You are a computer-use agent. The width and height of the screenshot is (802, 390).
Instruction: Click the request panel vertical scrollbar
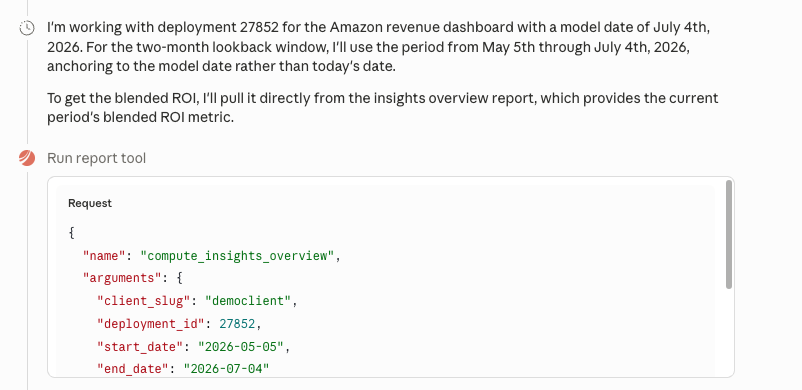click(729, 235)
